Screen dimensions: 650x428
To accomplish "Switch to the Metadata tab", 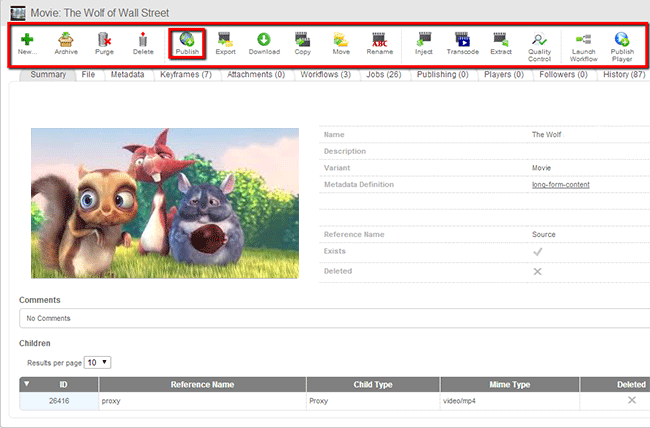I will point(127,74).
